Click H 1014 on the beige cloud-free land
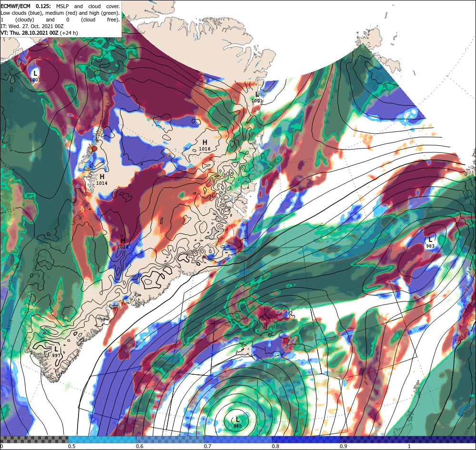This screenshot has height=450, width=476. tap(102, 179)
